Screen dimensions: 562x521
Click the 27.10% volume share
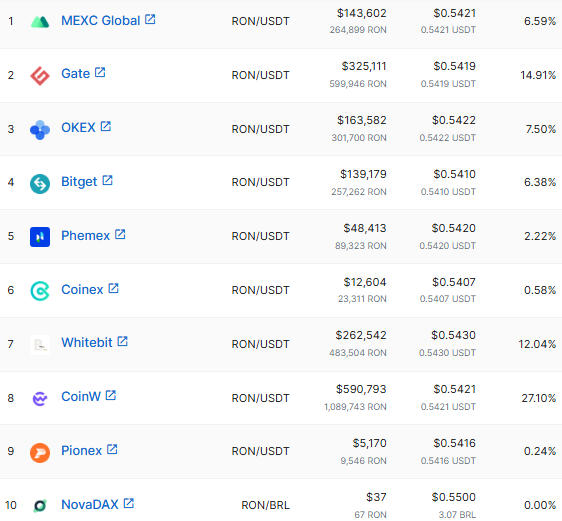click(x=539, y=398)
